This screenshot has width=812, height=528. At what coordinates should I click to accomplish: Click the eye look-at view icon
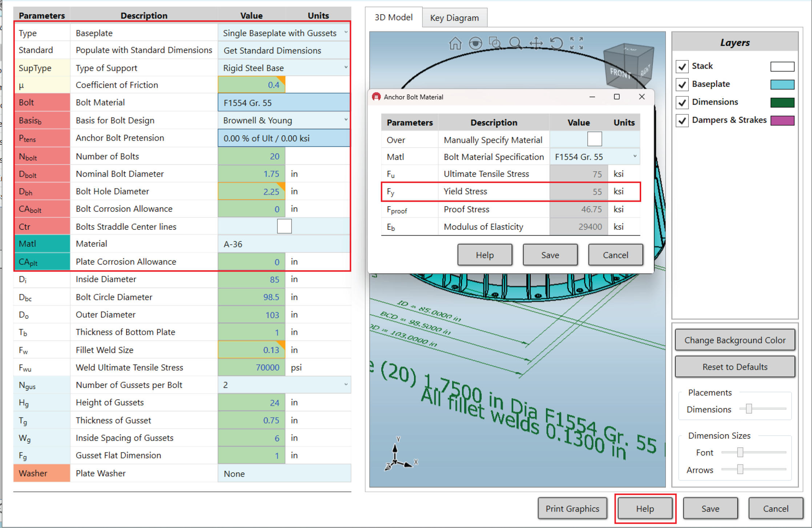[475, 44]
